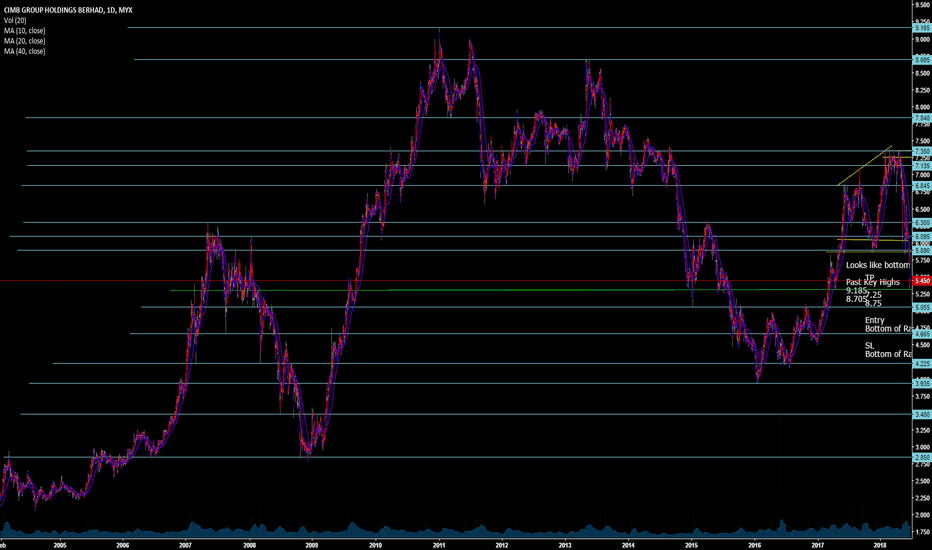
Task: Click the 2008 label on time axis
Action: (x=250, y=545)
